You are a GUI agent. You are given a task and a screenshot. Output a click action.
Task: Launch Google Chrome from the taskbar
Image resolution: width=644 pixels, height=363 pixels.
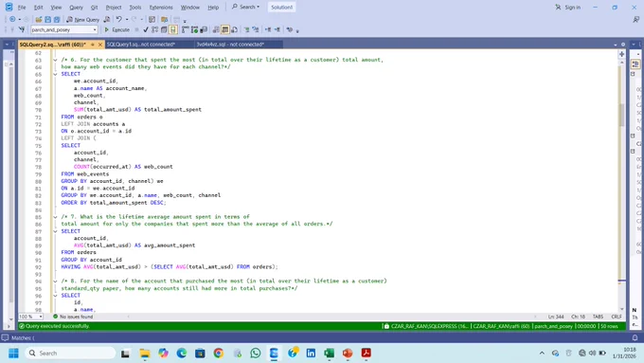coord(219,354)
